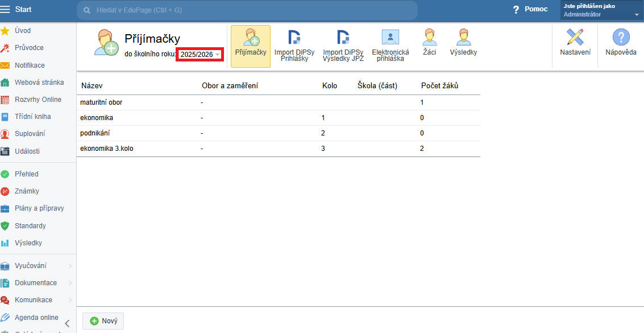Click the Škola (část) column header
644x333 pixels.
click(x=377, y=86)
